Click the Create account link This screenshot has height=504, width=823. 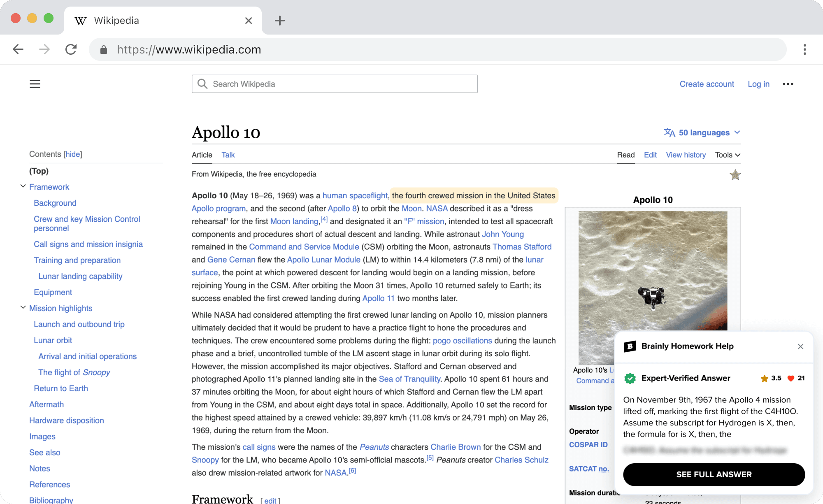[x=707, y=84]
